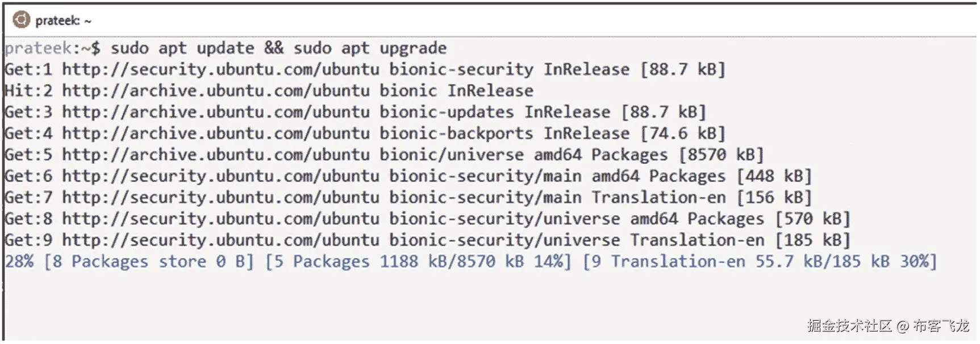
Task: Open the Get:5 archive.ubuntu.com URL
Action: (x=216, y=154)
